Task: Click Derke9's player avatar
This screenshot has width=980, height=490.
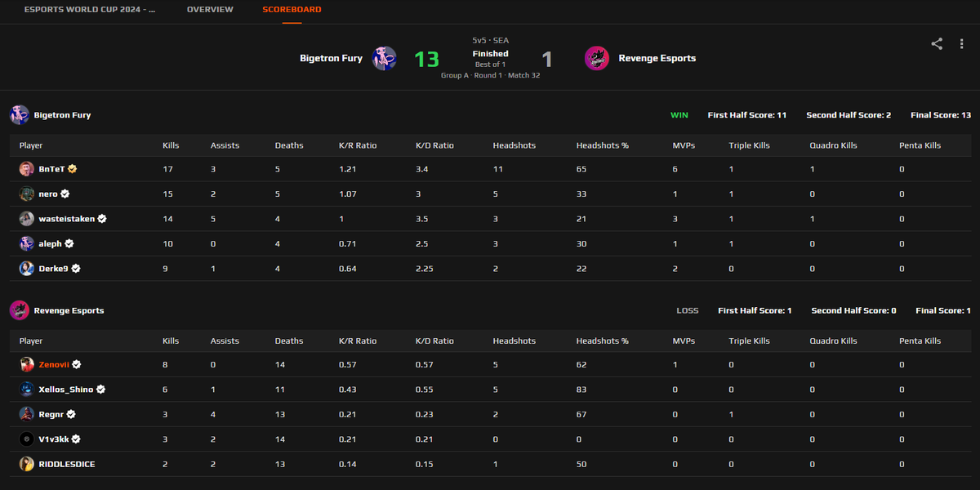Action: (x=24, y=268)
